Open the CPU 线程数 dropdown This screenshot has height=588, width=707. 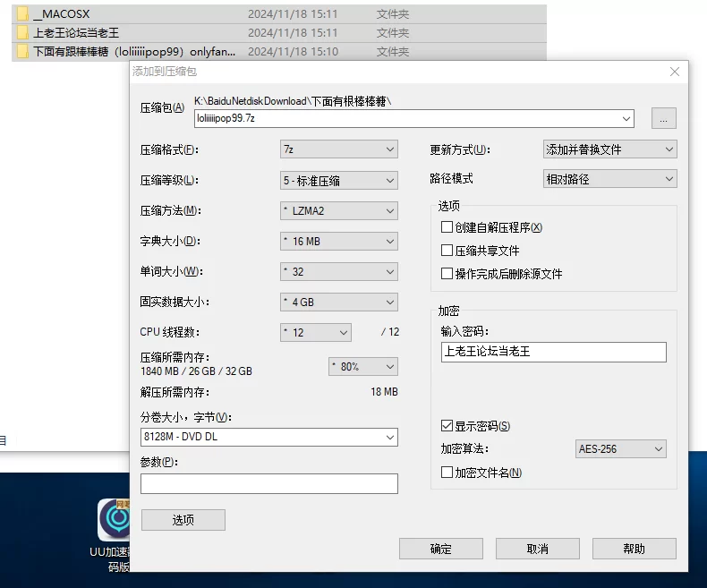pos(316,332)
